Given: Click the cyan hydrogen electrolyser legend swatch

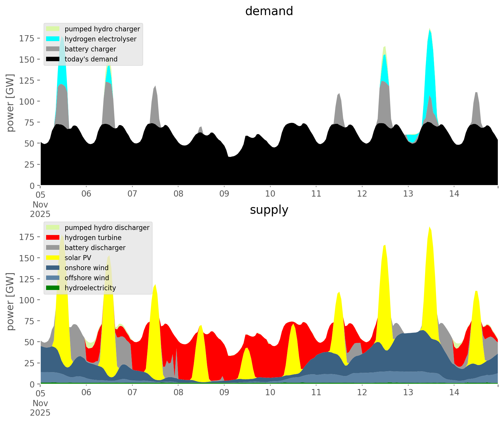Looking at the screenshot, I should pyautogui.click(x=53, y=39).
